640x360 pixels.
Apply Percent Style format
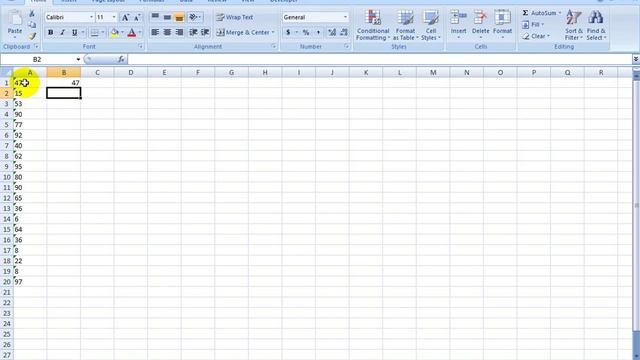(x=306, y=32)
